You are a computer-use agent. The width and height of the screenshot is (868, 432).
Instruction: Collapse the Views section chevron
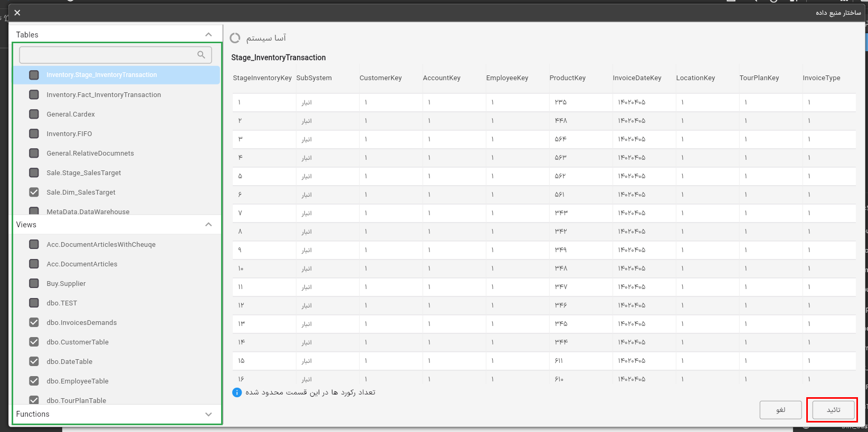(x=208, y=225)
